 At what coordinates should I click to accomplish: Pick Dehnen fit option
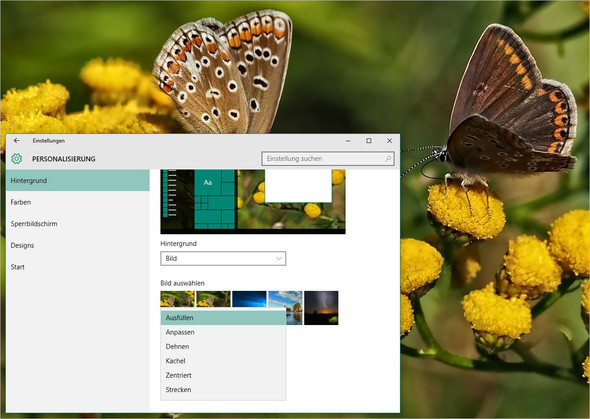pos(223,346)
